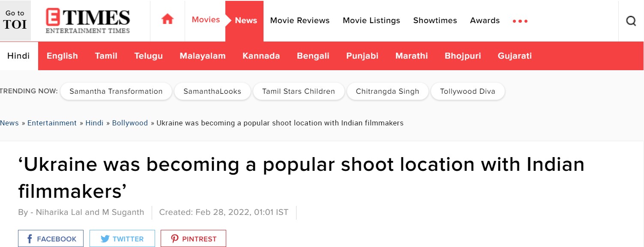This screenshot has height=247, width=644.
Task: Click Bollywood breadcrumb link
Action: click(130, 123)
